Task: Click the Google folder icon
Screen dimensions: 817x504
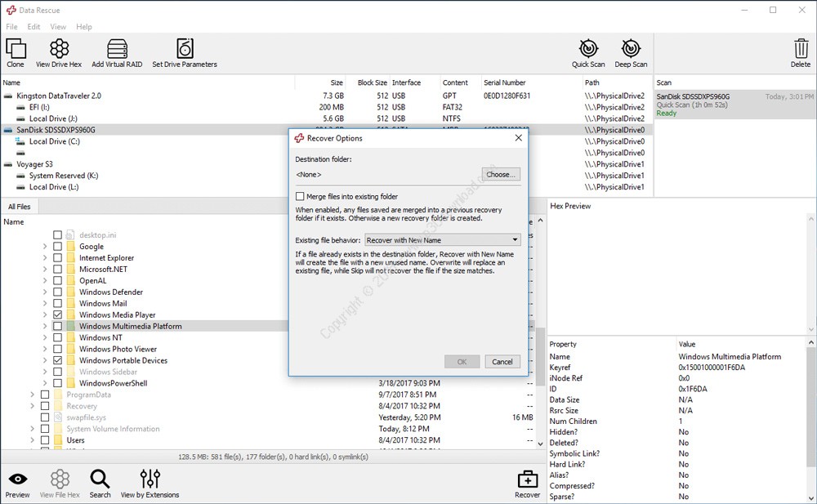Action: [x=71, y=247]
